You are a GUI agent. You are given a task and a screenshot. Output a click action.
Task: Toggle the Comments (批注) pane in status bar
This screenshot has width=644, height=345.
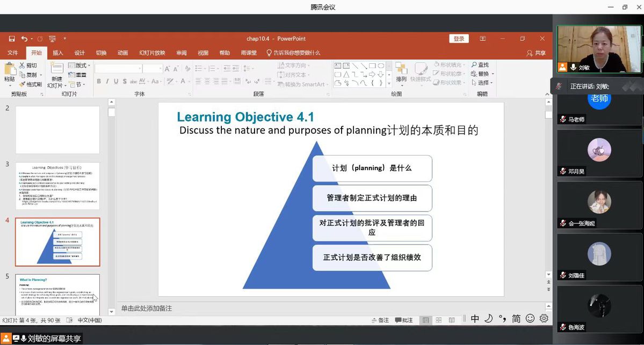pos(404,320)
